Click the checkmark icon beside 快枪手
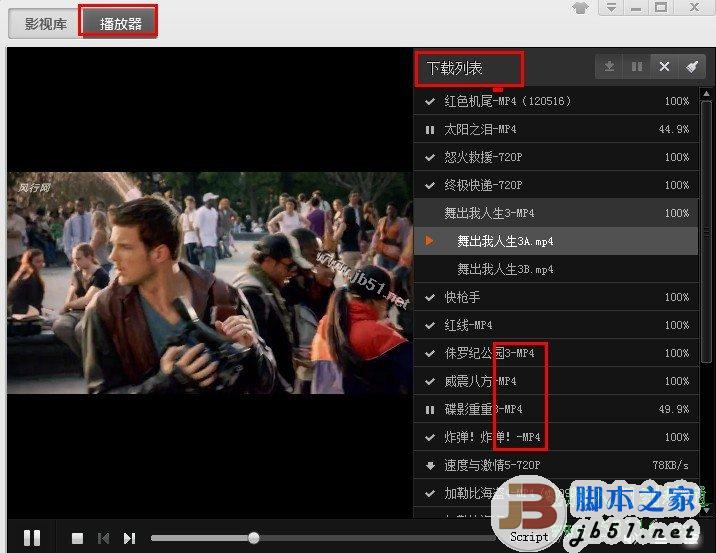 click(x=430, y=298)
